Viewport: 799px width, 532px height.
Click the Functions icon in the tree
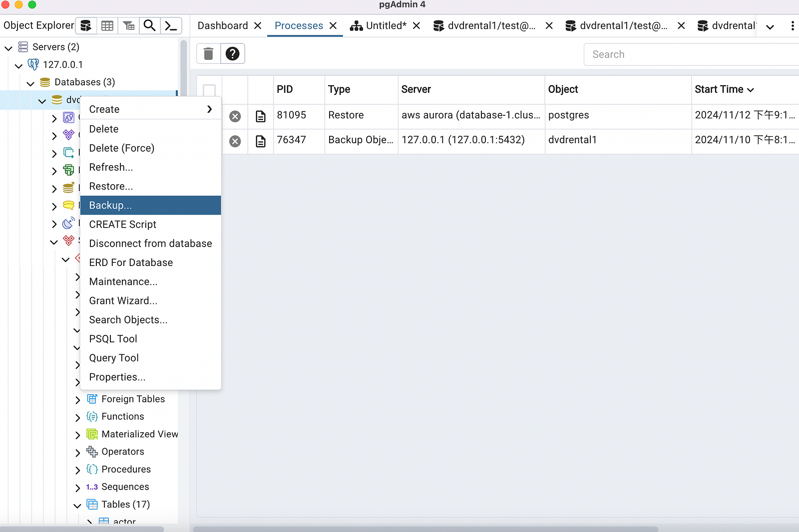pos(92,416)
